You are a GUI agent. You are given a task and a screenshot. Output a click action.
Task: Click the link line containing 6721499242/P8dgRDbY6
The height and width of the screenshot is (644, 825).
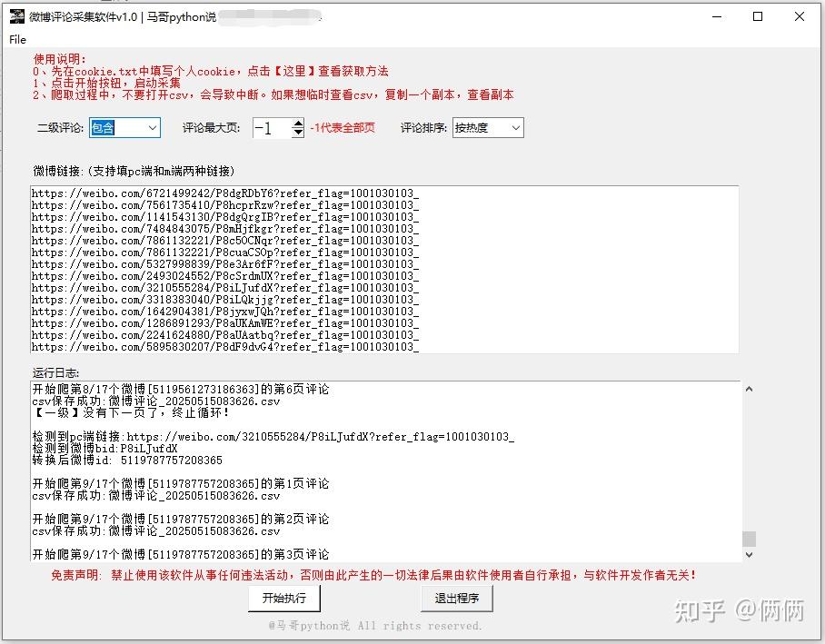(225, 193)
